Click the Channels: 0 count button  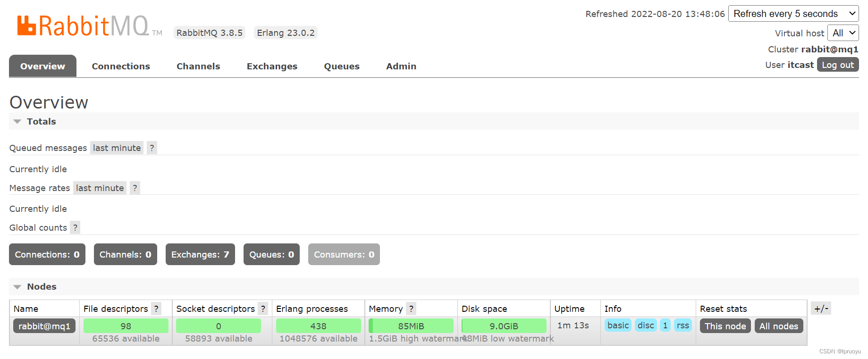pyautogui.click(x=126, y=255)
